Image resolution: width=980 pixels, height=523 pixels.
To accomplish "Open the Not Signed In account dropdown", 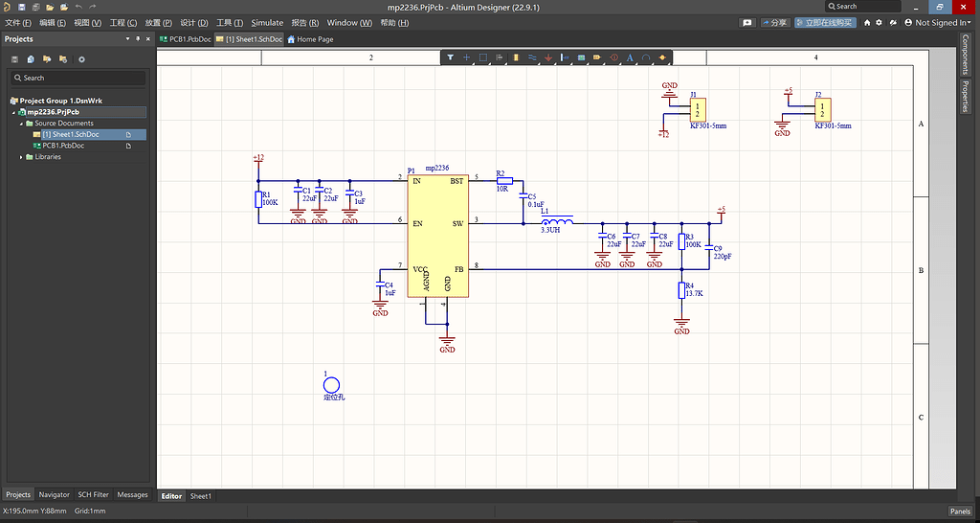I will click(x=938, y=23).
